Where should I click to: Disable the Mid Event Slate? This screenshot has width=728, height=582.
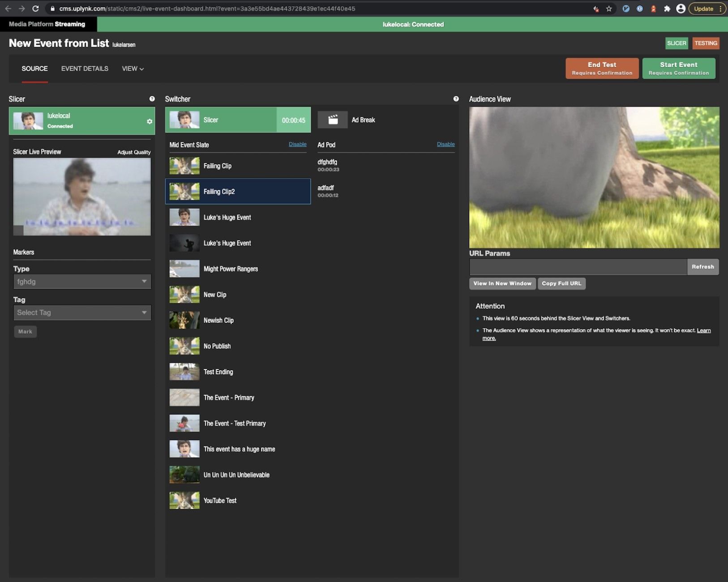pos(298,144)
